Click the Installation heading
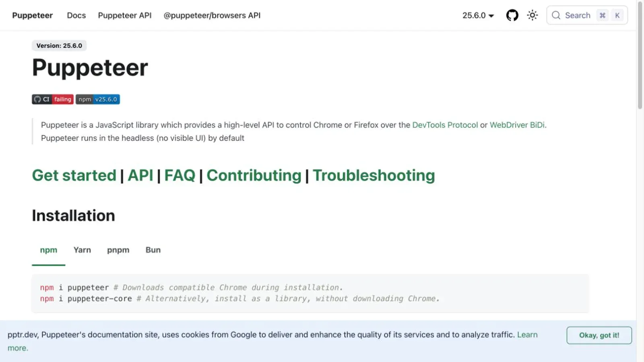The width and height of the screenshot is (644, 362). (74, 216)
